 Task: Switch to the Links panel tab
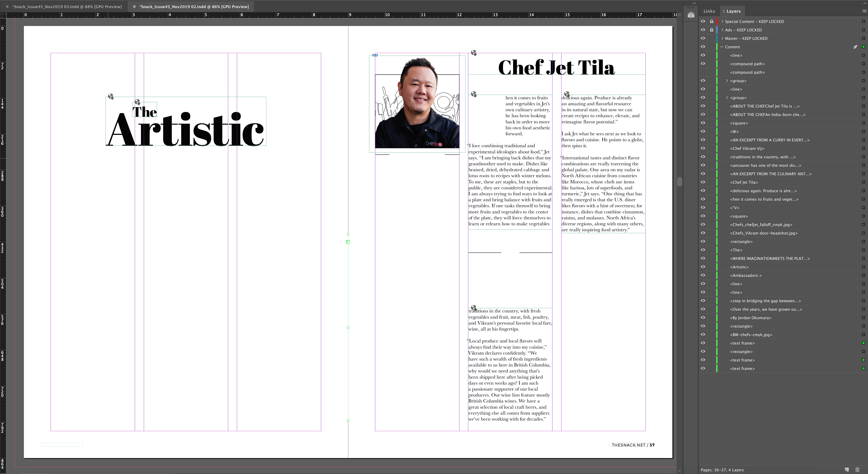[x=709, y=11]
